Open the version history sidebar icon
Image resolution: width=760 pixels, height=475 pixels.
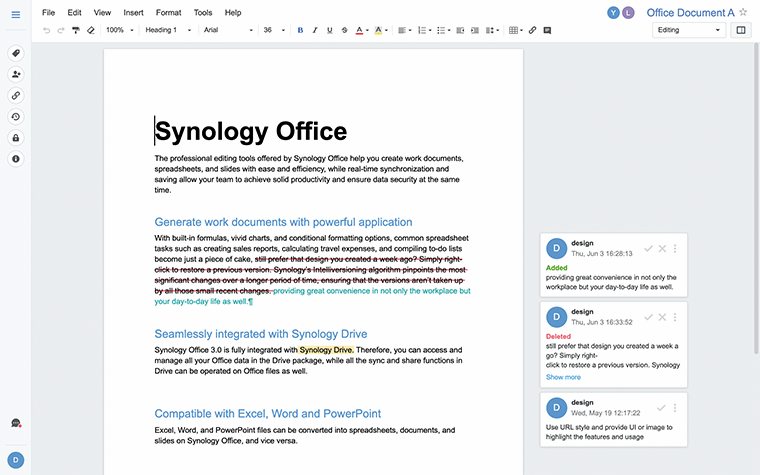click(16, 117)
